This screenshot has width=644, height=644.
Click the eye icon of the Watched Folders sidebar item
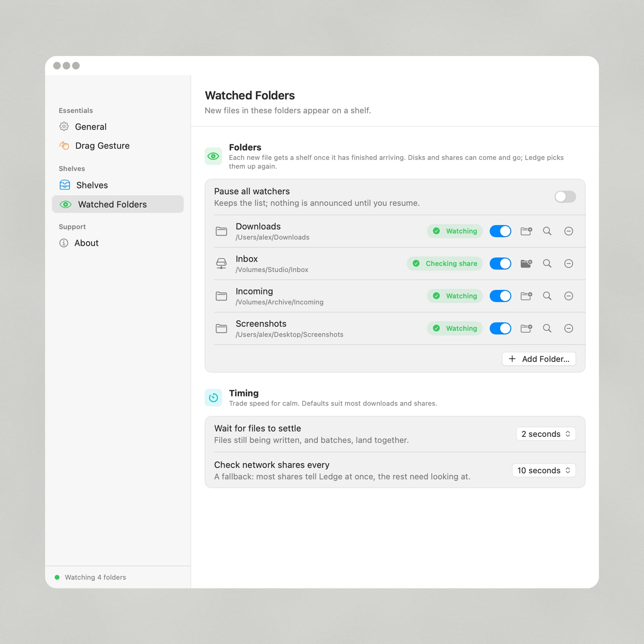(x=66, y=204)
